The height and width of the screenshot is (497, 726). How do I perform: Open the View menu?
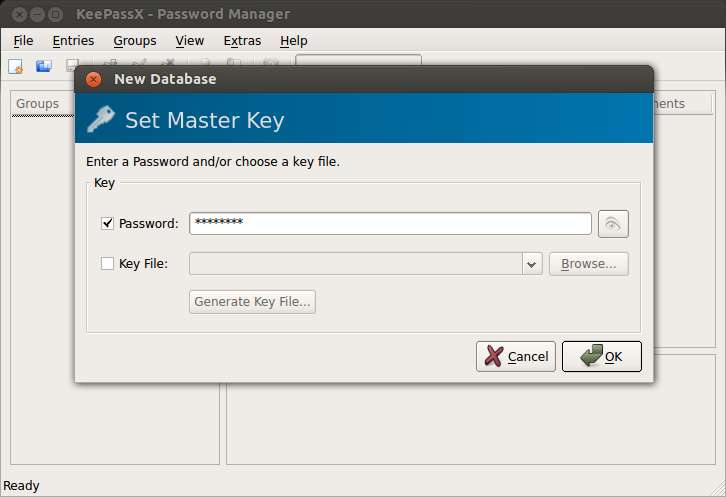pos(189,41)
